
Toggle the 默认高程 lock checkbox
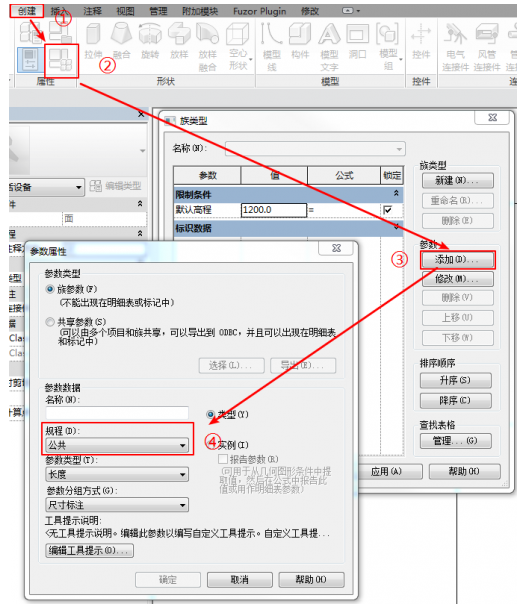click(388, 210)
